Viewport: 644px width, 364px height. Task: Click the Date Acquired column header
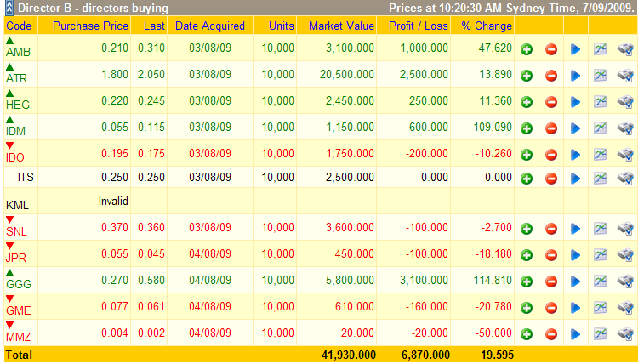[x=209, y=26]
